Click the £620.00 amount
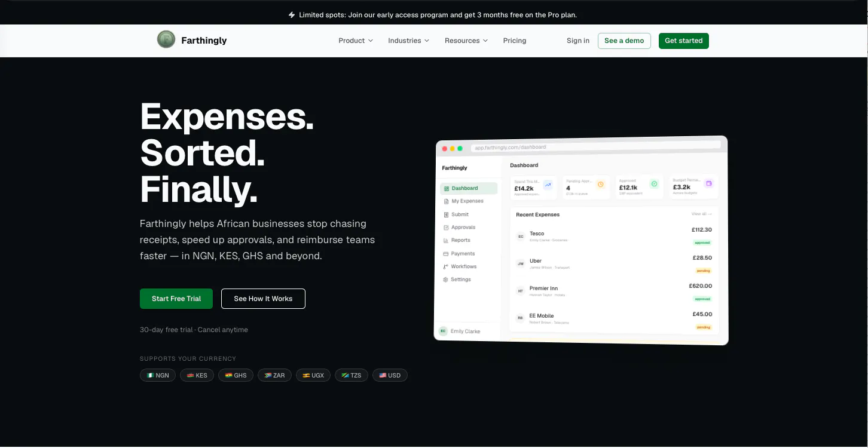Screen dimensions: 868x448 pyautogui.click(x=701, y=286)
